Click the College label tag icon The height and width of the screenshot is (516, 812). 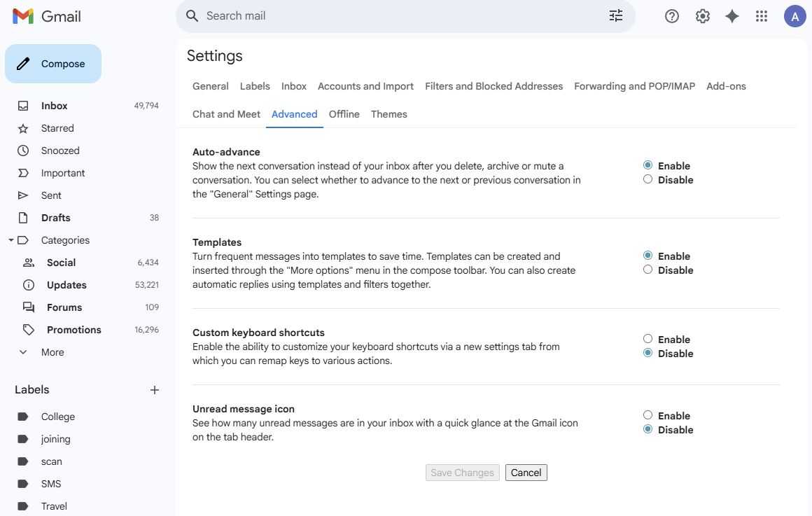23,417
